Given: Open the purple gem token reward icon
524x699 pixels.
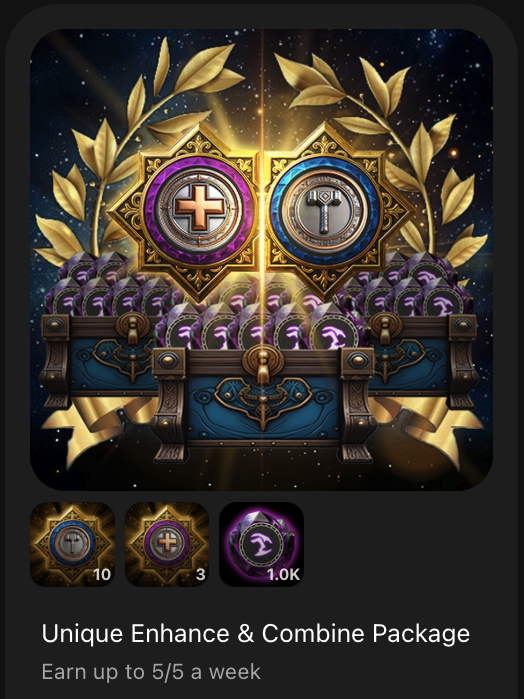Looking at the screenshot, I should 261,544.
